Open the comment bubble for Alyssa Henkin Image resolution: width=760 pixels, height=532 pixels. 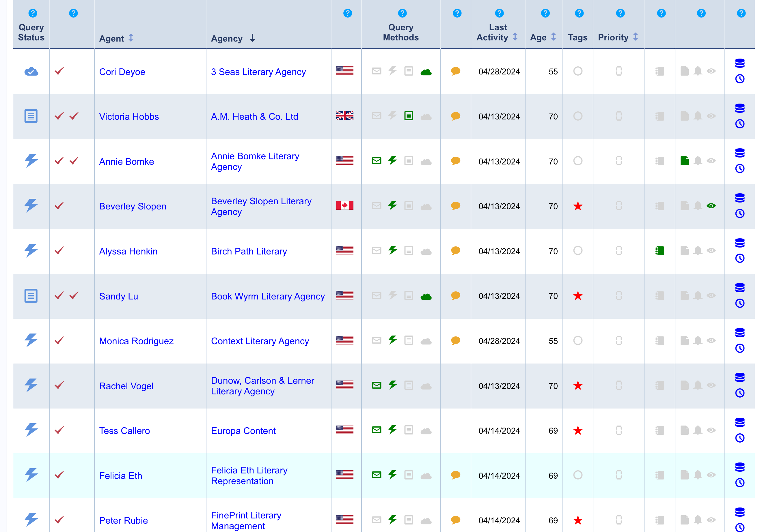(x=456, y=251)
